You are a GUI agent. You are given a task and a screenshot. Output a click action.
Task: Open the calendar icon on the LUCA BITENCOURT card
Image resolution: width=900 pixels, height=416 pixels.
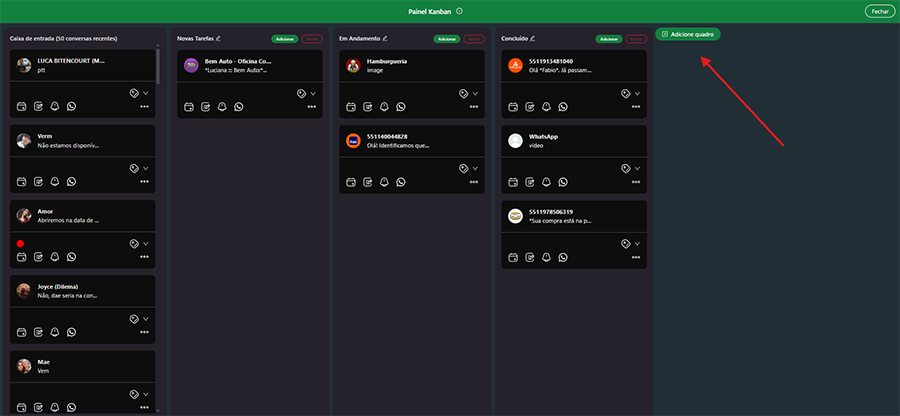(21, 106)
